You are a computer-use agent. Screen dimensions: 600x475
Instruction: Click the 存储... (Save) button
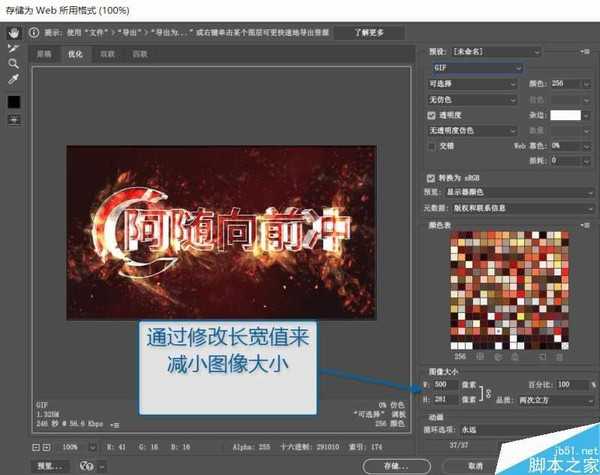(387, 465)
